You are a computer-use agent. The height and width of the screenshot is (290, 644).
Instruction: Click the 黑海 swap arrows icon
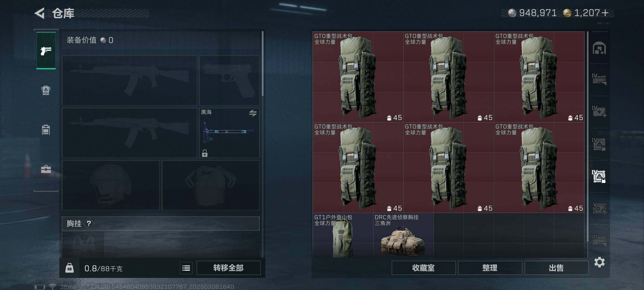tap(253, 113)
